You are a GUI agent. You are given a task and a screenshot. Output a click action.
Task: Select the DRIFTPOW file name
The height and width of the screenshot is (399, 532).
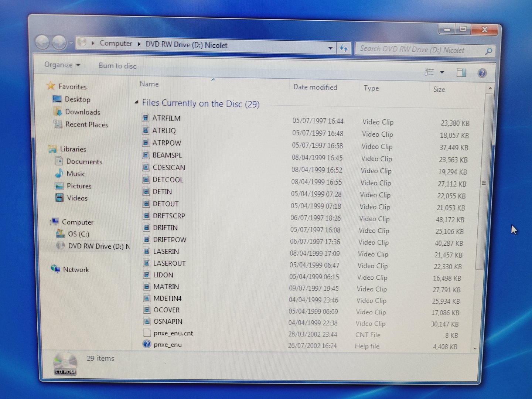(170, 239)
